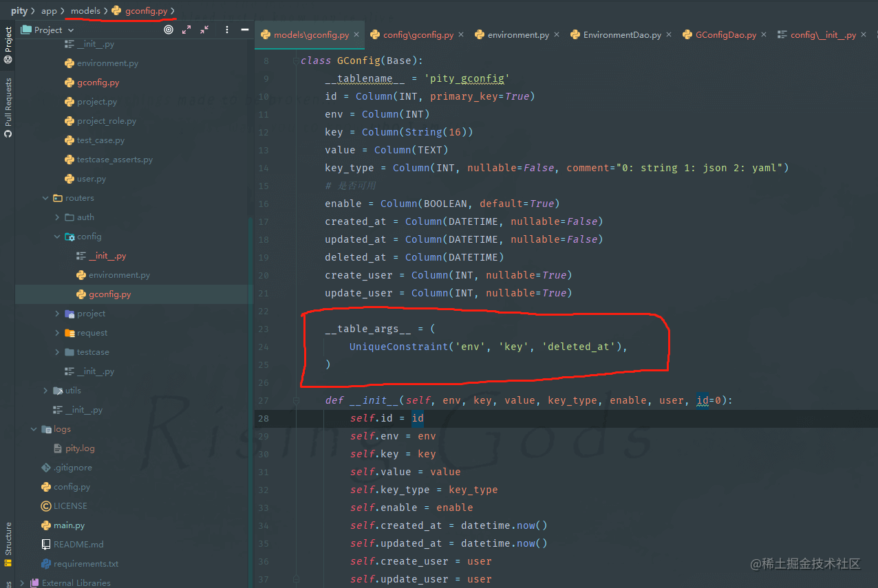Click fold arrow beside class GConfig line
The image size is (878, 588).
pos(297,61)
